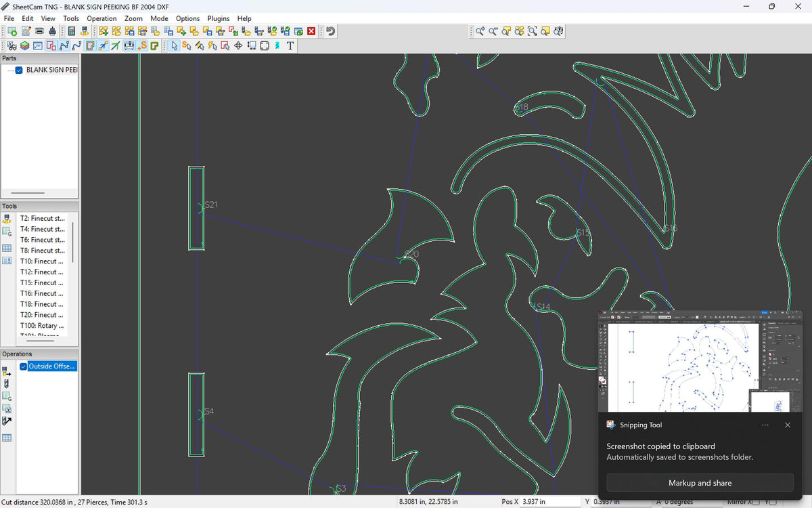This screenshot has width=812, height=508.
Task: Open the Mode menu
Action: pyautogui.click(x=159, y=18)
